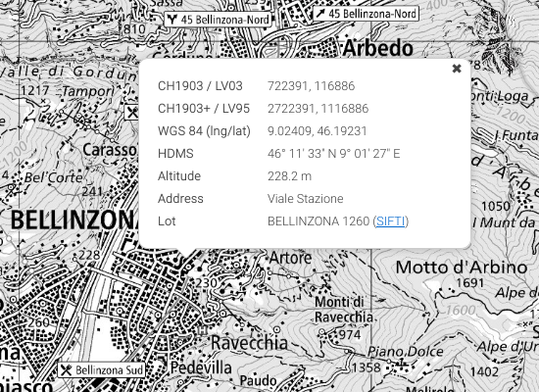
Task: Click the Motto d'Arbino map label
Action: point(462,268)
